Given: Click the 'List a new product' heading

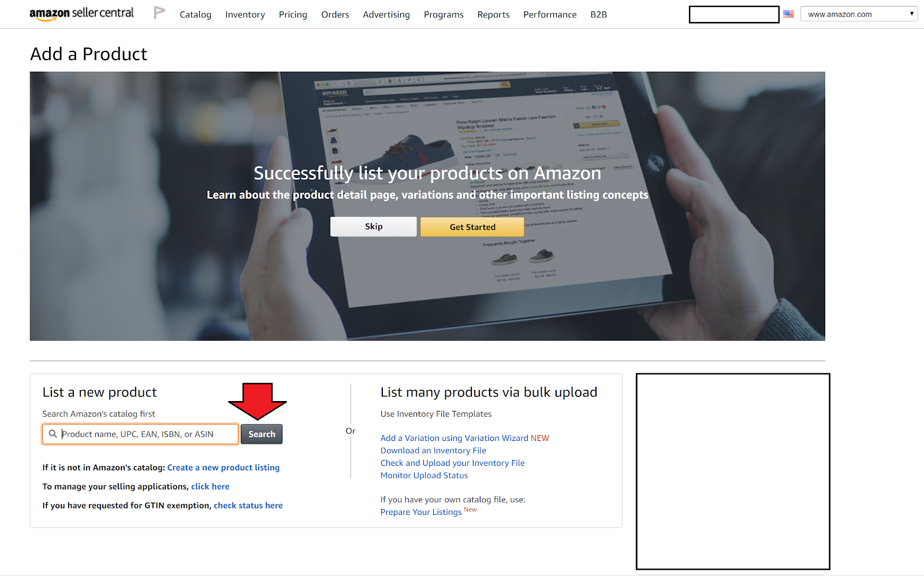Looking at the screenshot, I should click(x=99, y=392).
